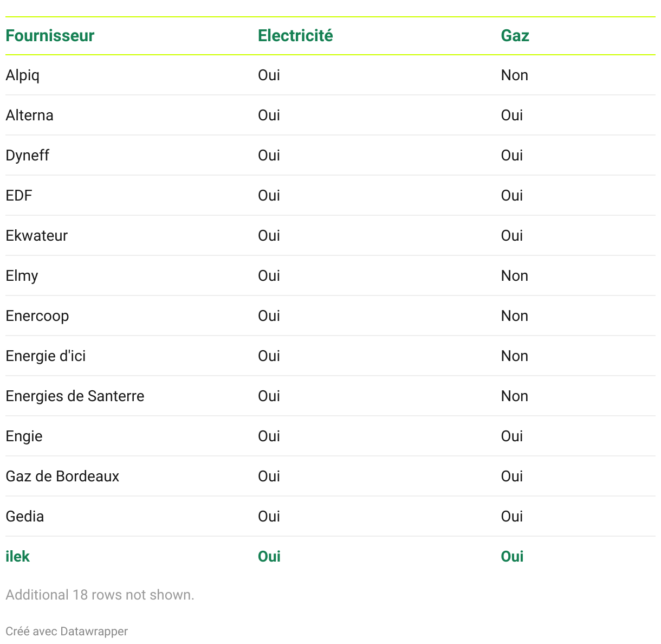
Task: Select the Energies de Santerre row
Action: pos(75,396)
